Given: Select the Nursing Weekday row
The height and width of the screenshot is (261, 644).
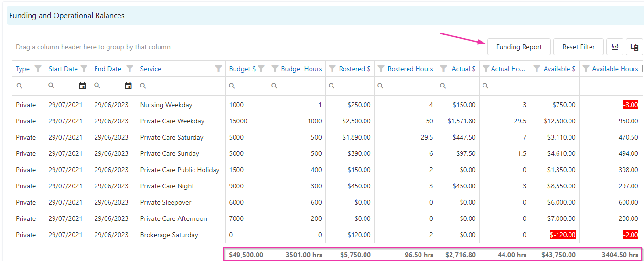Looking at the screenshot, I should point(327,105).
